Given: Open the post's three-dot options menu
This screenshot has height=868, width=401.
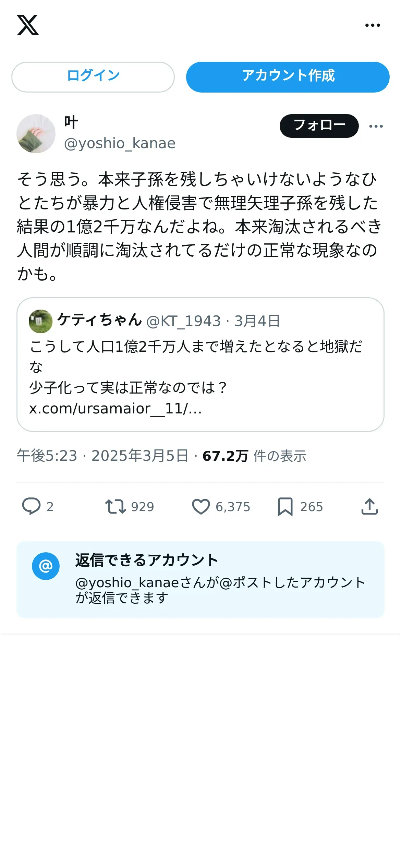Looking at the screenshot, I should click(376, 126).
